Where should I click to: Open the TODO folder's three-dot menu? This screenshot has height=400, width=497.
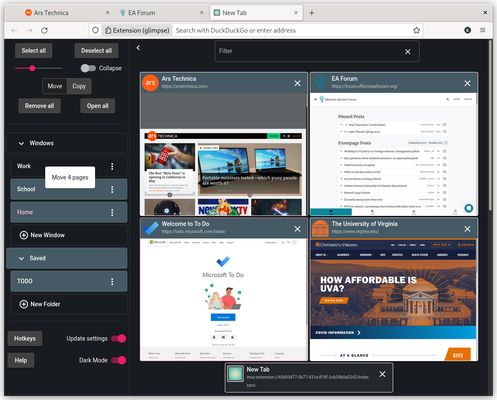112,281
